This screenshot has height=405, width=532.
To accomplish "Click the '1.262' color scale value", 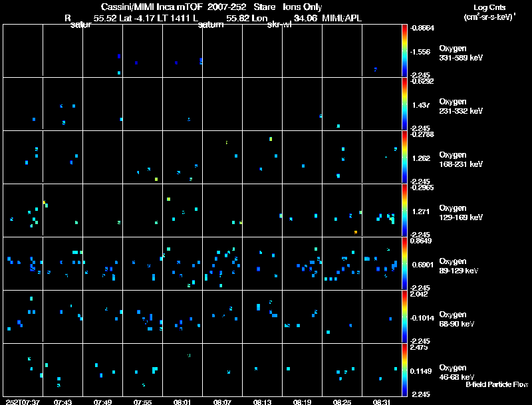I will [421, 158].
